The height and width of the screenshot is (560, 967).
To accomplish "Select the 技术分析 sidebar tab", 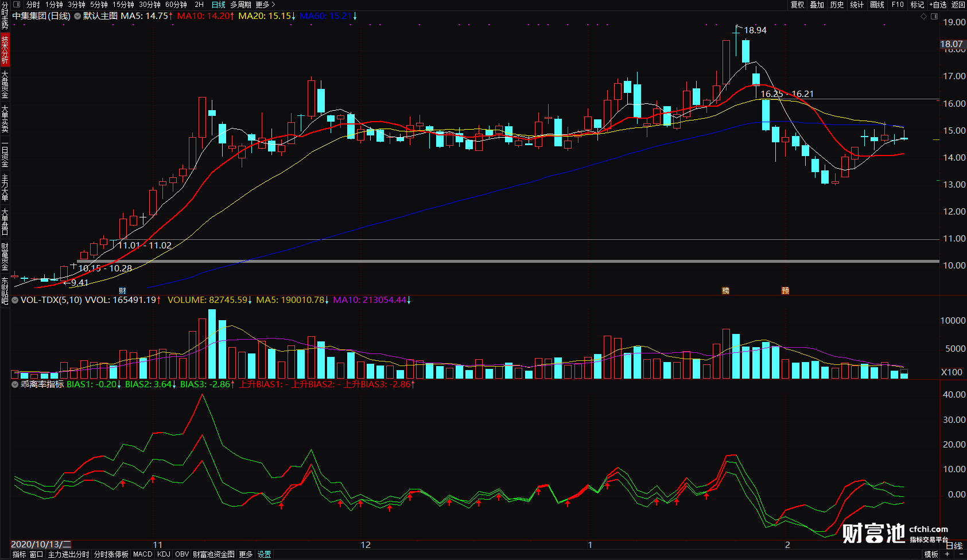I will point(5,49).
